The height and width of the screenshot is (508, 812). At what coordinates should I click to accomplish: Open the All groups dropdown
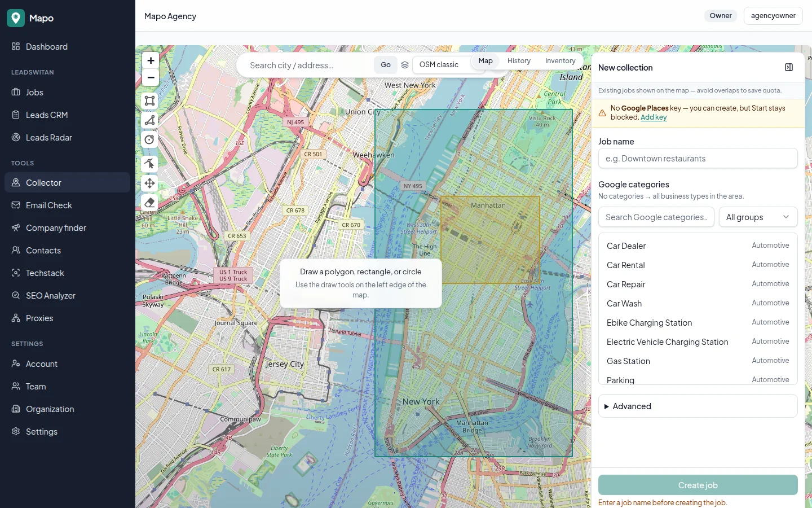click(758, 217)
